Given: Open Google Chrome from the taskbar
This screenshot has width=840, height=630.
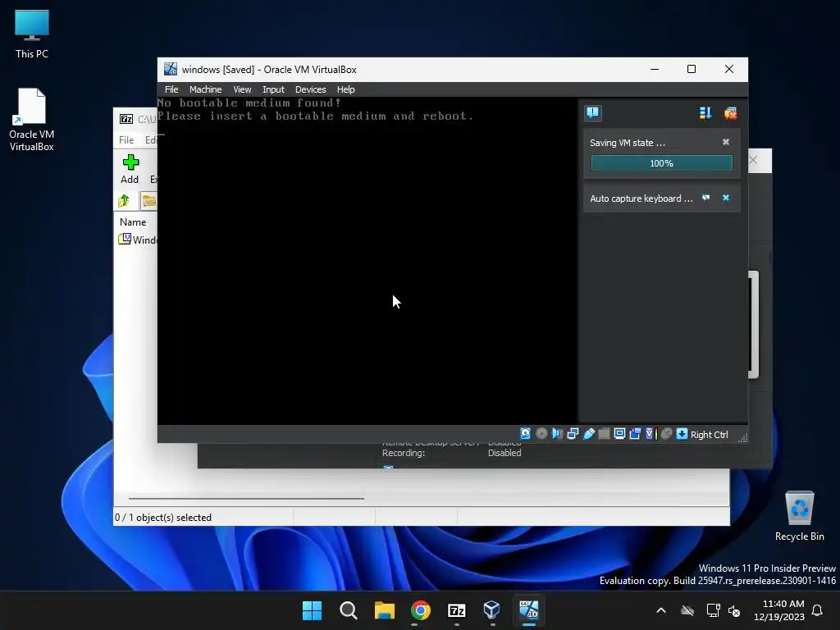Looking at the screenshot, I should [421, 610].
